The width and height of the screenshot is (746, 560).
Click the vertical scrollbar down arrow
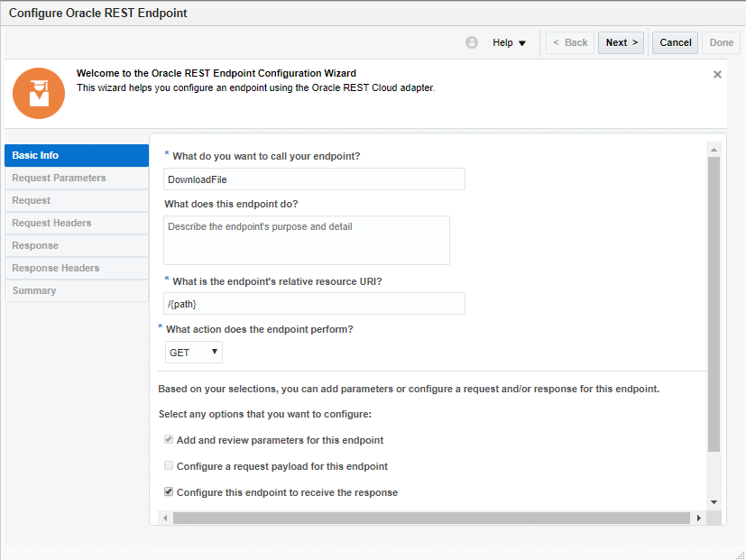714,501
